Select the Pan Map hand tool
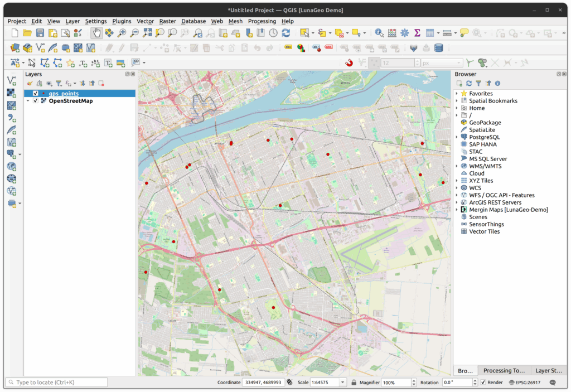The image size is (571, 392). point(96,33)
